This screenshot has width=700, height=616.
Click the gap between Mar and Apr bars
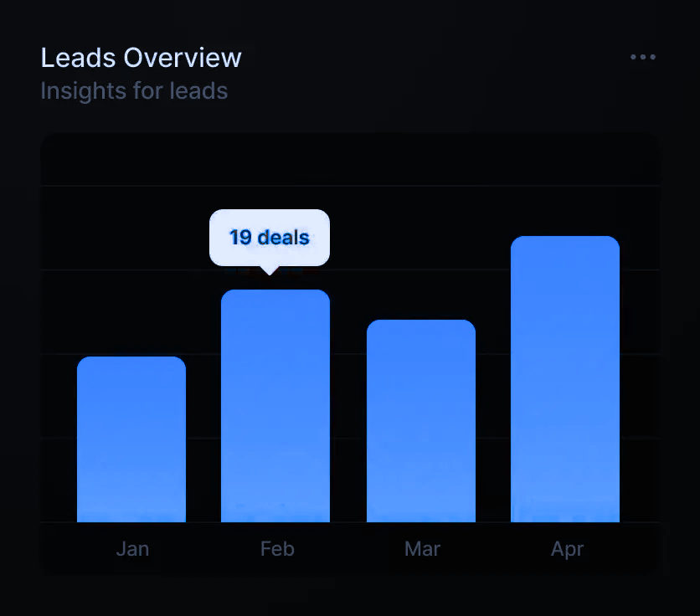pos(493,418)
